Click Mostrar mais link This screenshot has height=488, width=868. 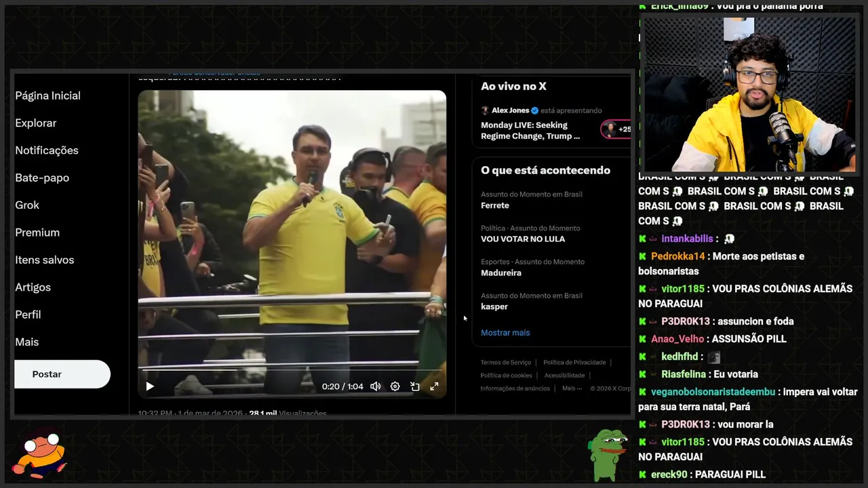505,333
